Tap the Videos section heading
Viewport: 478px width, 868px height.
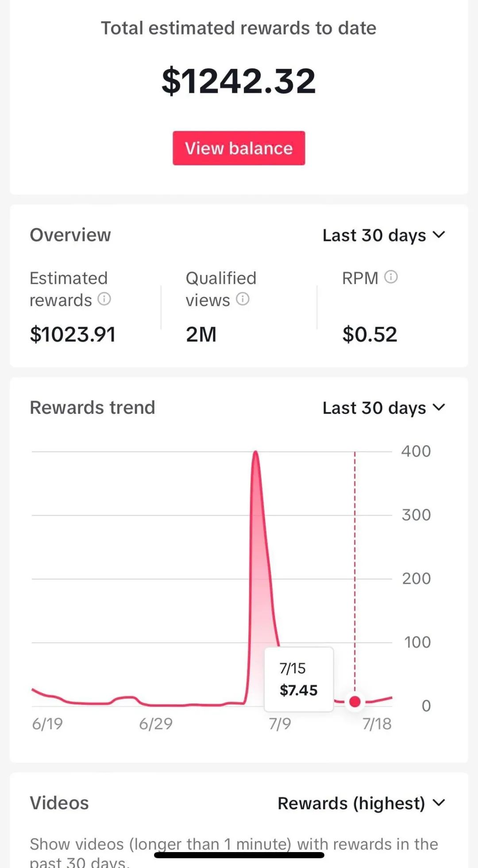click(x=59, y=803)
